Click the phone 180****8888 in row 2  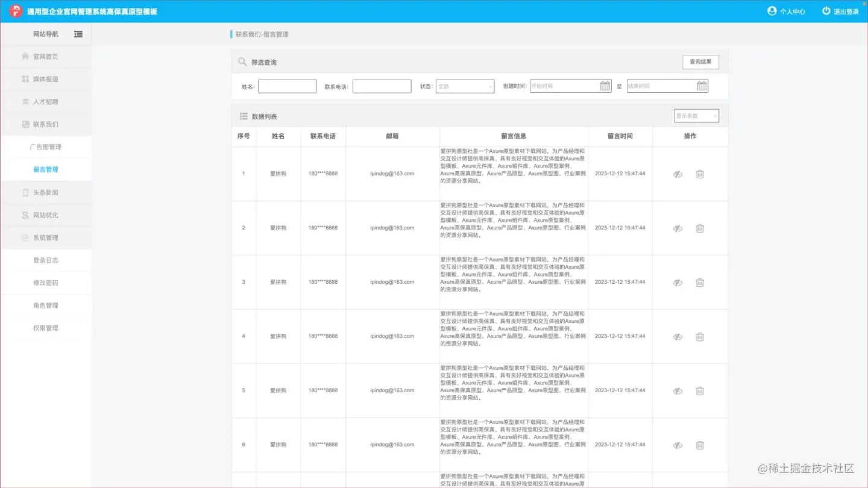coord(323,228)
